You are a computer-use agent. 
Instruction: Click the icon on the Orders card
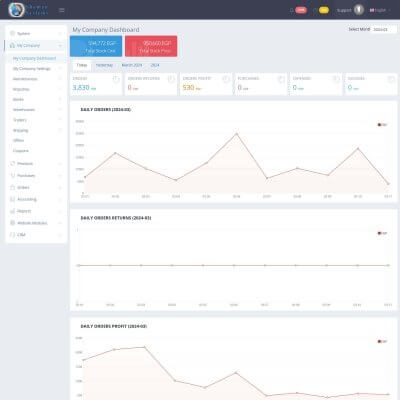click(x=116, y=79)
